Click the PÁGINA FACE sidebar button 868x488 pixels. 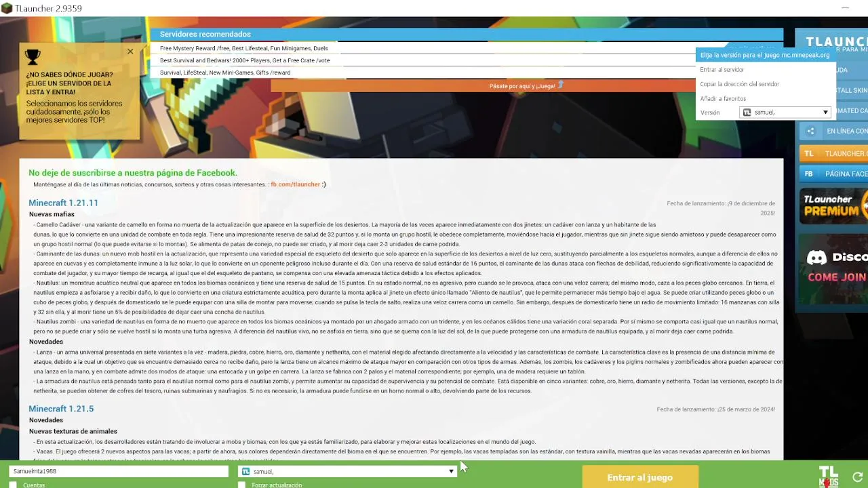coord(833,174)
